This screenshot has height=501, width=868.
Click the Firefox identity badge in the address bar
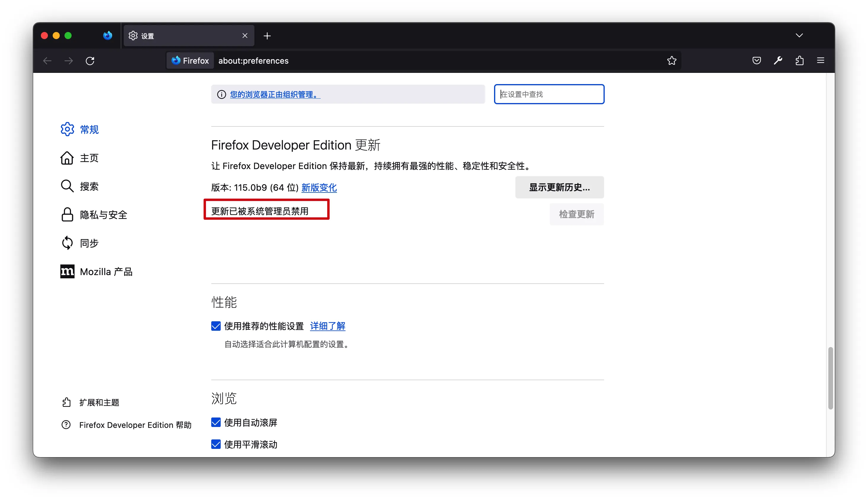click(190, 61)
